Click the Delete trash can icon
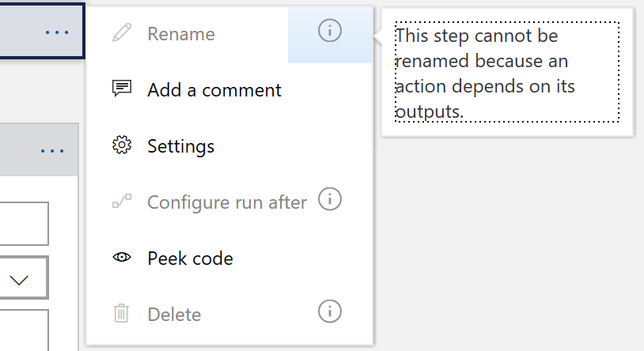Screen dimensions: 644x351 pos(121,313)
